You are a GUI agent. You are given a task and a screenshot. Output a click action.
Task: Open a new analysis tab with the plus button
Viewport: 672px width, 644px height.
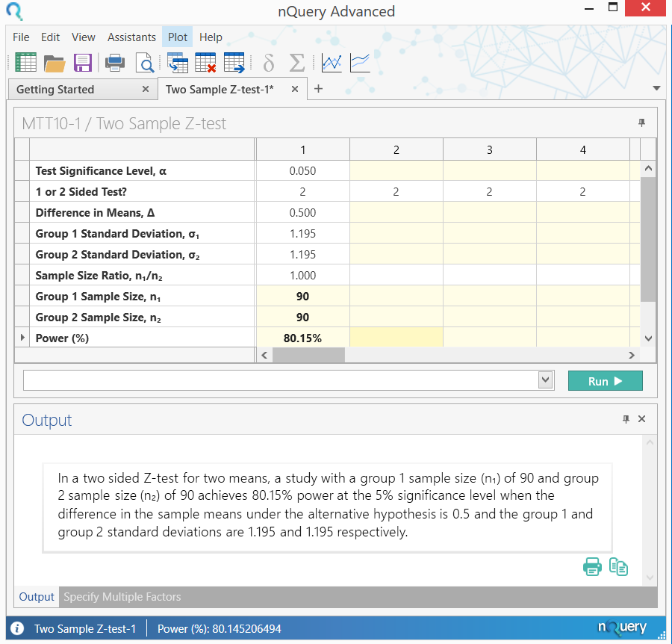[318, 88]
